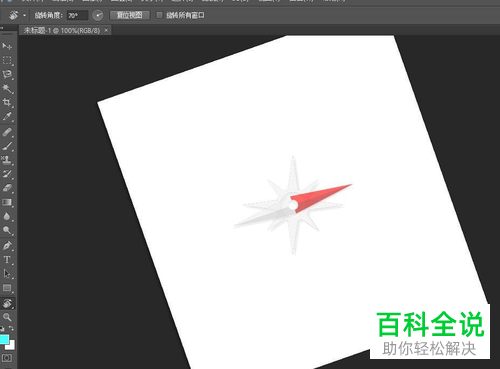Select the Eraser tool

[7, 188]
